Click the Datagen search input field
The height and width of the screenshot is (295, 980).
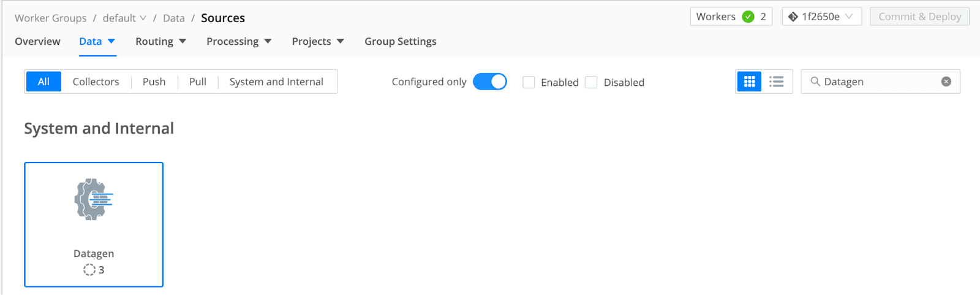point(880,82)
